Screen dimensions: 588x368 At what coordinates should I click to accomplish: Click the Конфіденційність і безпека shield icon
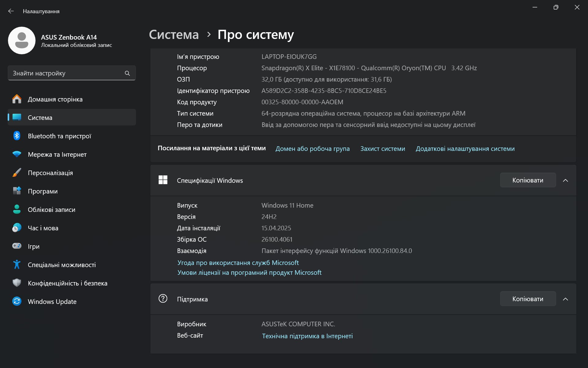pyautogui.click(x=17, y=283)
